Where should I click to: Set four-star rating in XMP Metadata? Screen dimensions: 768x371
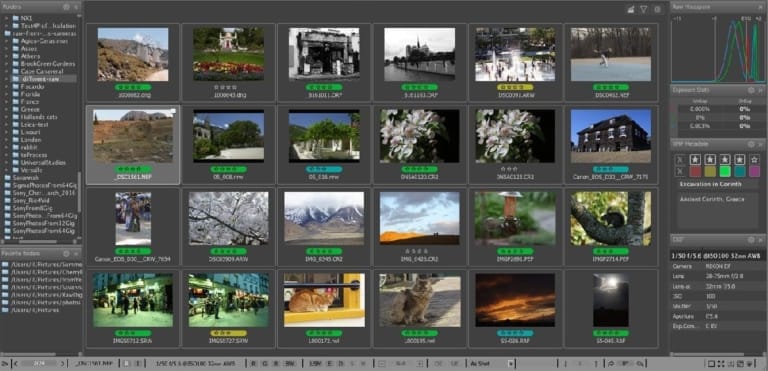(x=740, y=159)
